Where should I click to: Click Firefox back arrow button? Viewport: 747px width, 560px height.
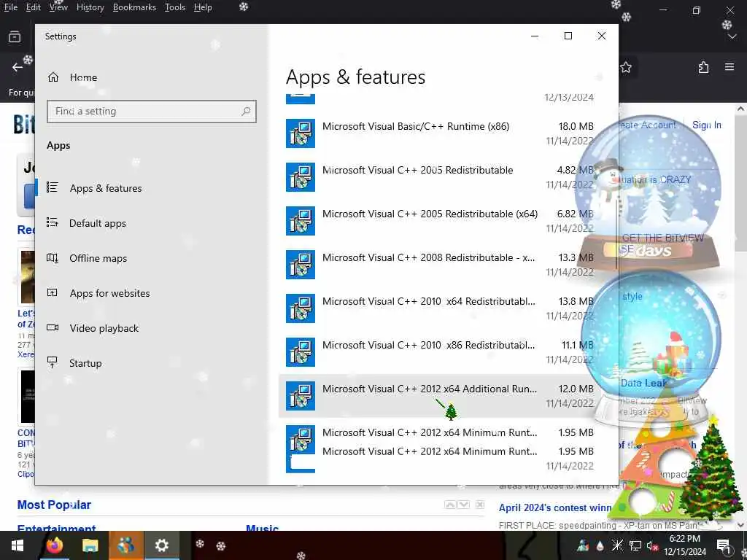point(18,67)
